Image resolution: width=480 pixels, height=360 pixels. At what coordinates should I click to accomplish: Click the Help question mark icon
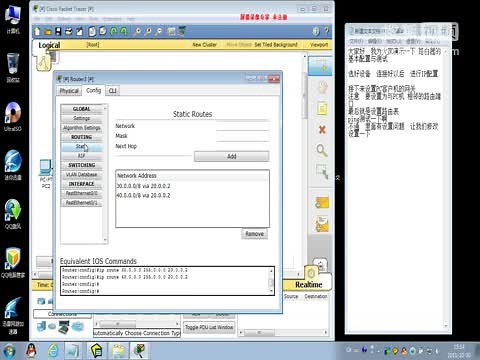326,31
